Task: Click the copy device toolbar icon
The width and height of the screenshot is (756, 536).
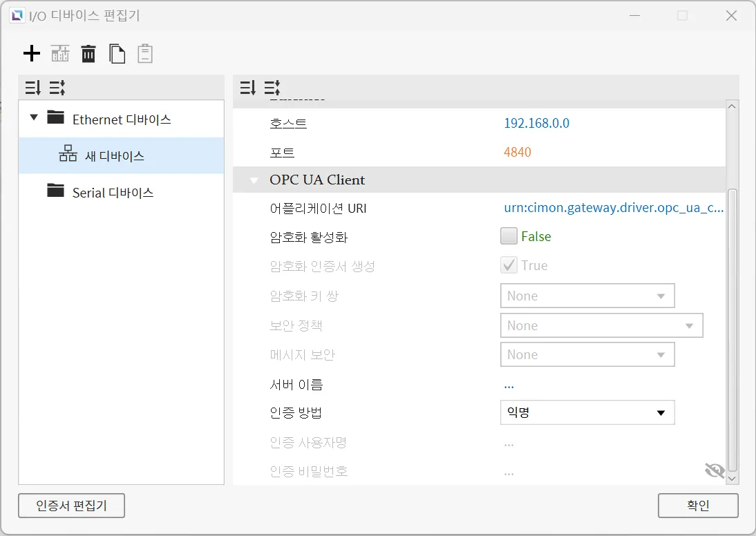Action: pyautogui.click(x=117, y=53)
